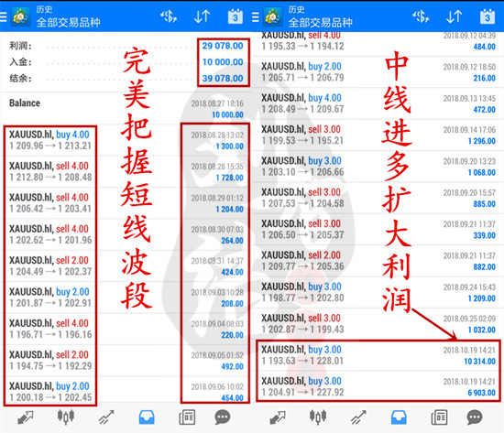Image resolution: width=504 pixels, height=433 pixels.
Task: Tap profit value 29 078.00
Action: click(223, 46)
